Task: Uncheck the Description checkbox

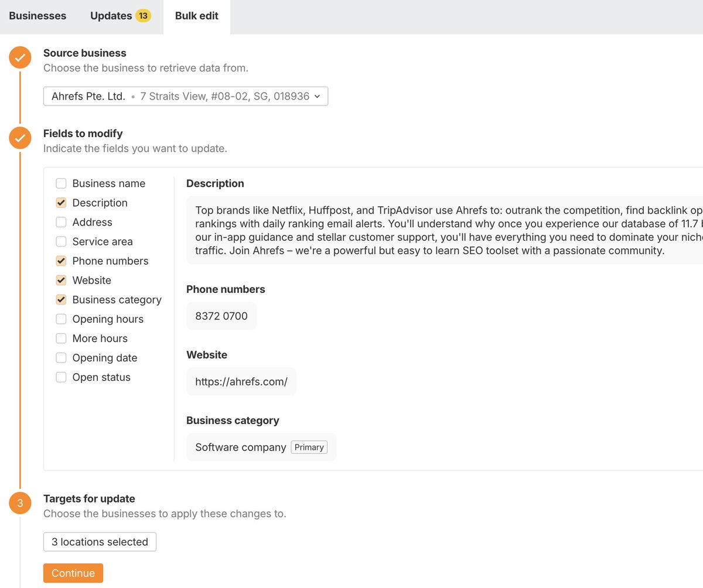Action: pos(61,203)
